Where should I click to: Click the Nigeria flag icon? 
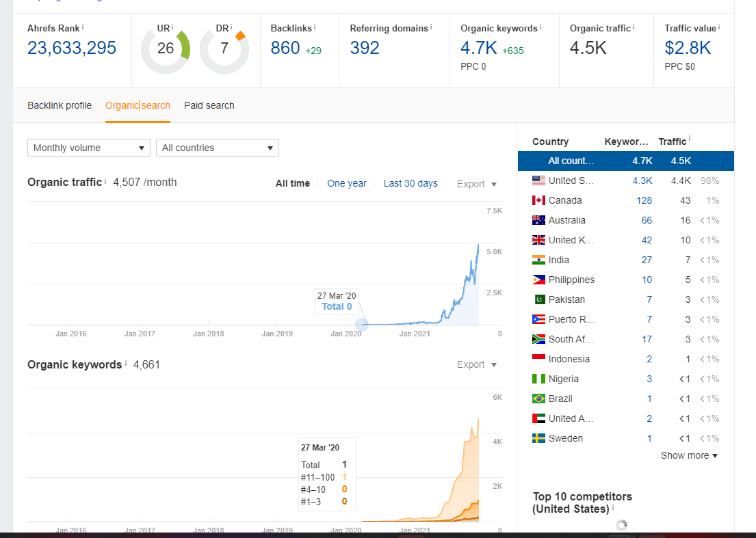tap(538, 379)
